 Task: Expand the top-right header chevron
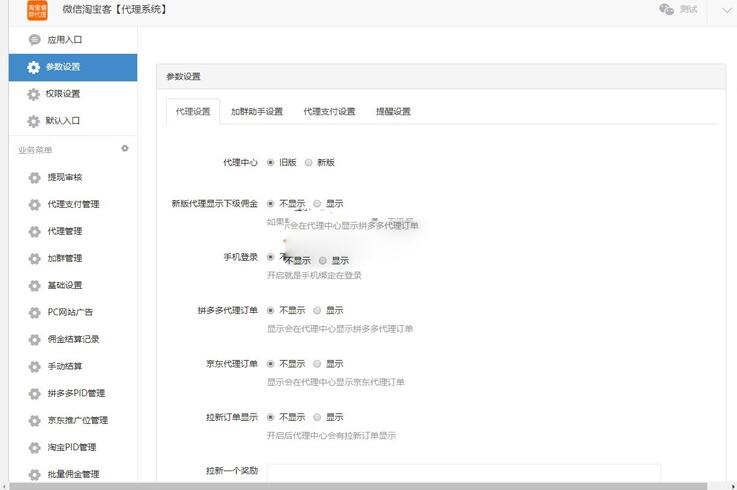(727, 10)
